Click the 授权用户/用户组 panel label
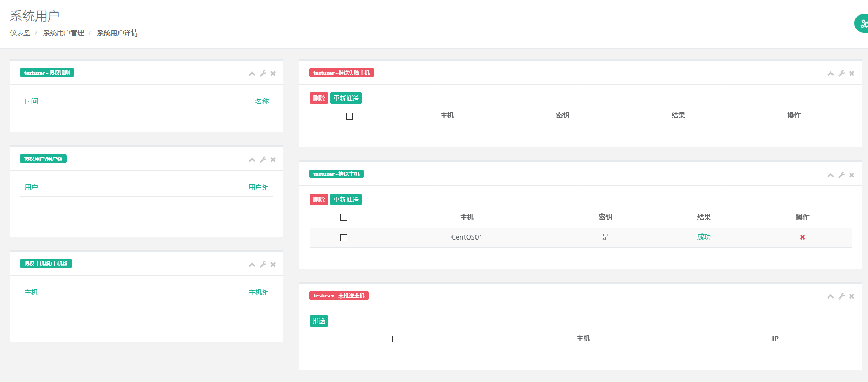Image resolution: width=868 pixels, height=382 pixels. point(43,159)
